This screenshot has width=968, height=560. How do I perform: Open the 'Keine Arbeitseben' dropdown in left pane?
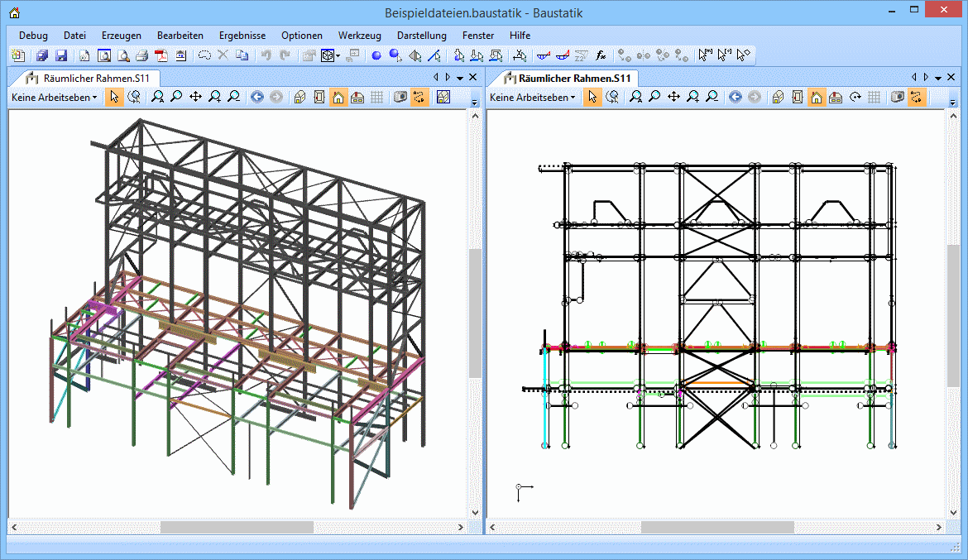click(x=54, y=98)
